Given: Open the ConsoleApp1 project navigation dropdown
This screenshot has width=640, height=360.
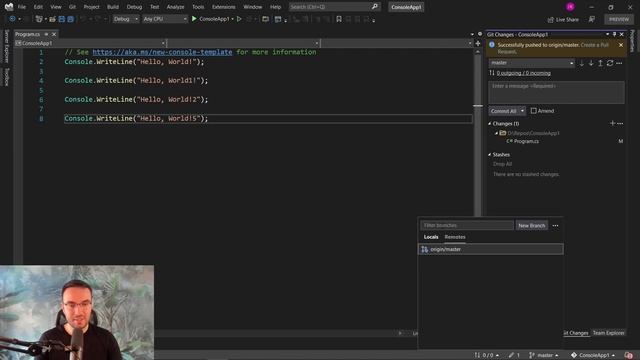Looking at the screenshot, I should (90, 43).
